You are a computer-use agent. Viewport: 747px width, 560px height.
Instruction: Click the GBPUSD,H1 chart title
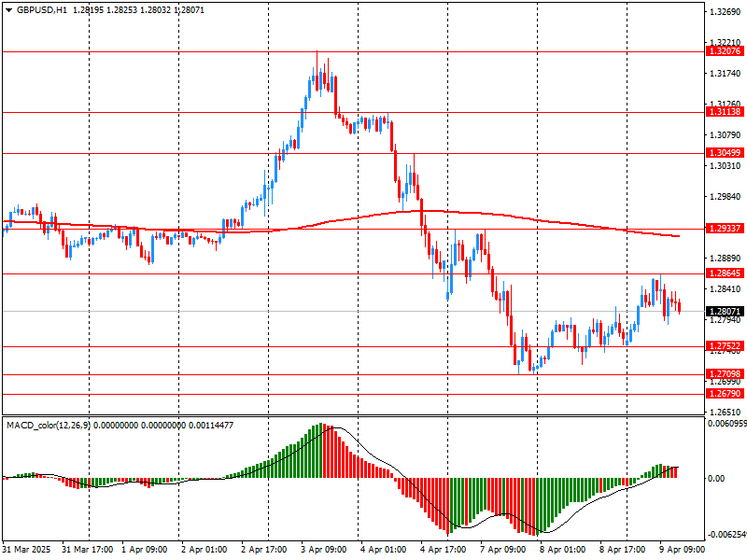(36, 9)
